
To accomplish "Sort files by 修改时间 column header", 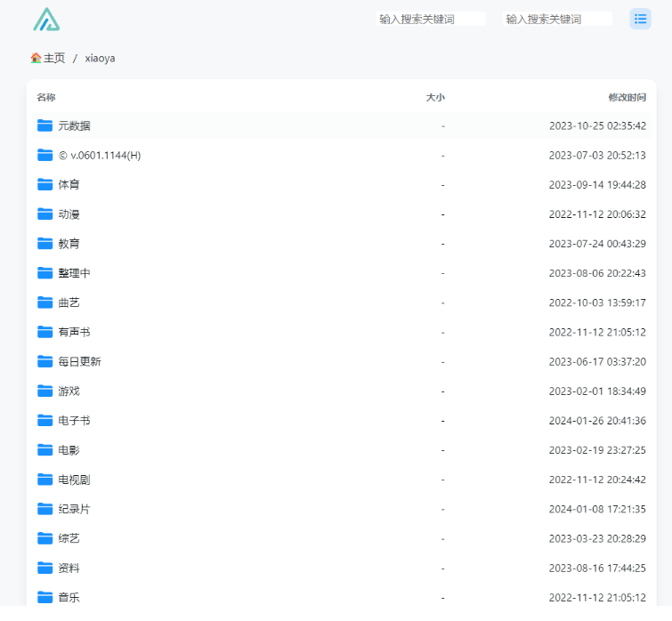I will click(627, 97).
